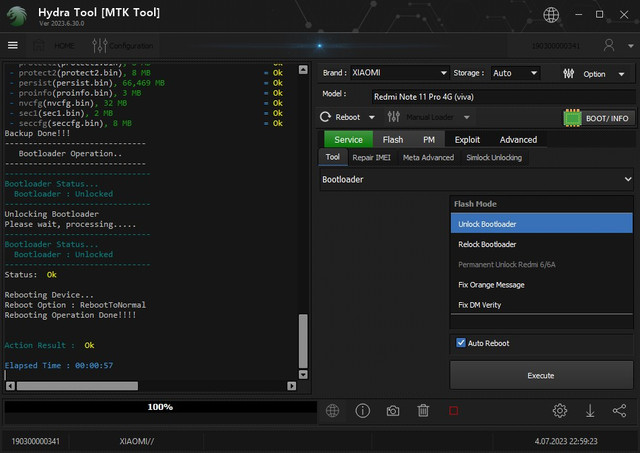Switch to the Flash tab
Viewport: 640px width, 453px height.
pyautogui.click(x=393, y=140)
